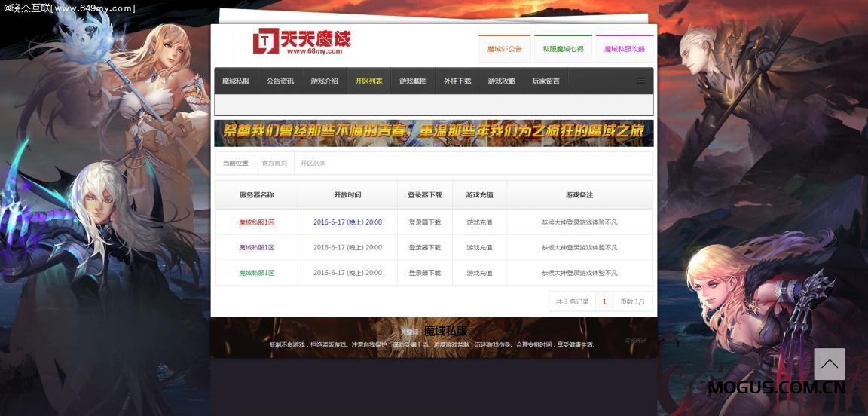
Task: Open 公告资讯 navigation item
Action: [280, 81]
